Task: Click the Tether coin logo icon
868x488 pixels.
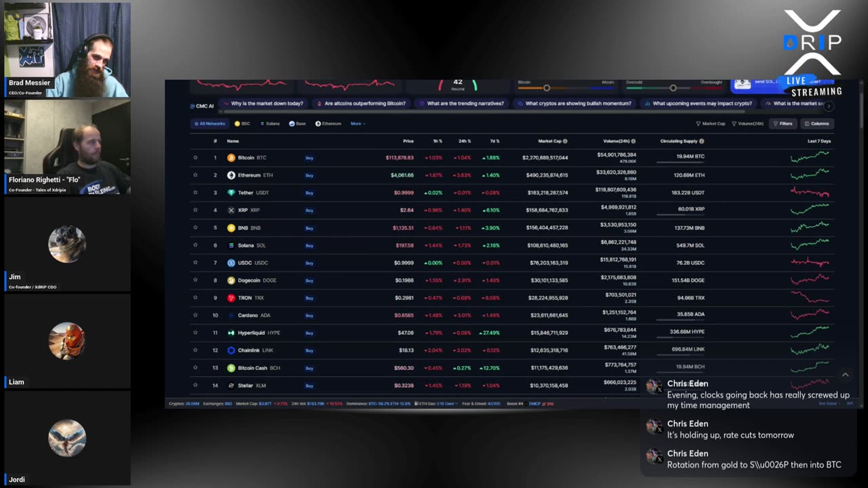Action: point(231,192)
